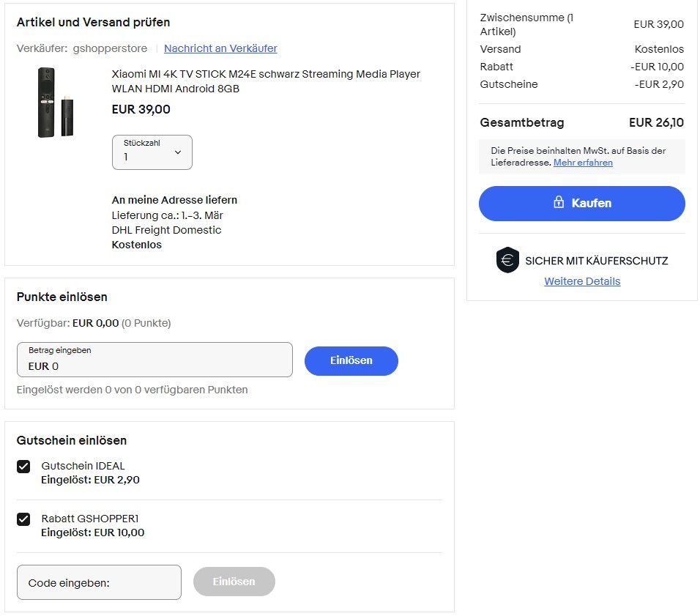
Task: Click the Xiaomi MI 4K TV Stick title
Action: click(x=266, y=81)
